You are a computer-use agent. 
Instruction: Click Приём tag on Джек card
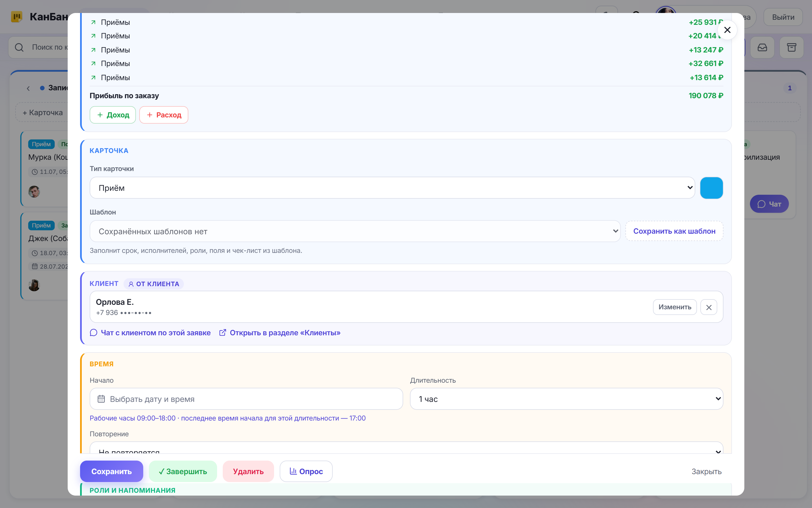point(41,225)
